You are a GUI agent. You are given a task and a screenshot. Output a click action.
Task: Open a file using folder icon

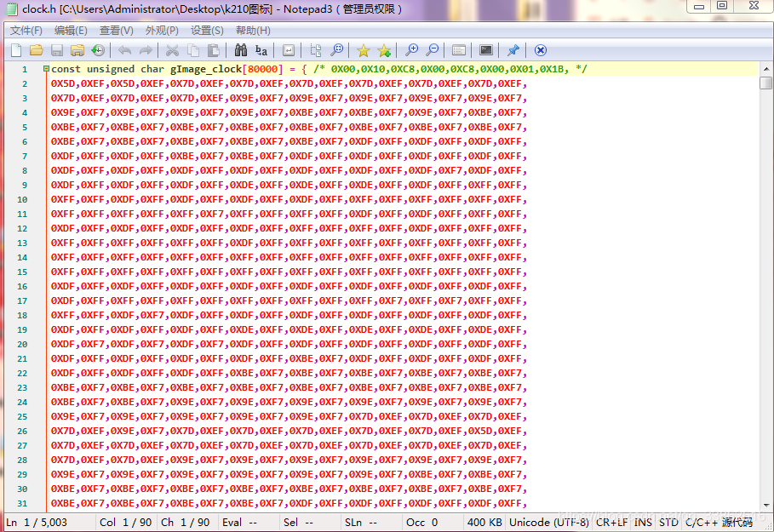(36, 50)
